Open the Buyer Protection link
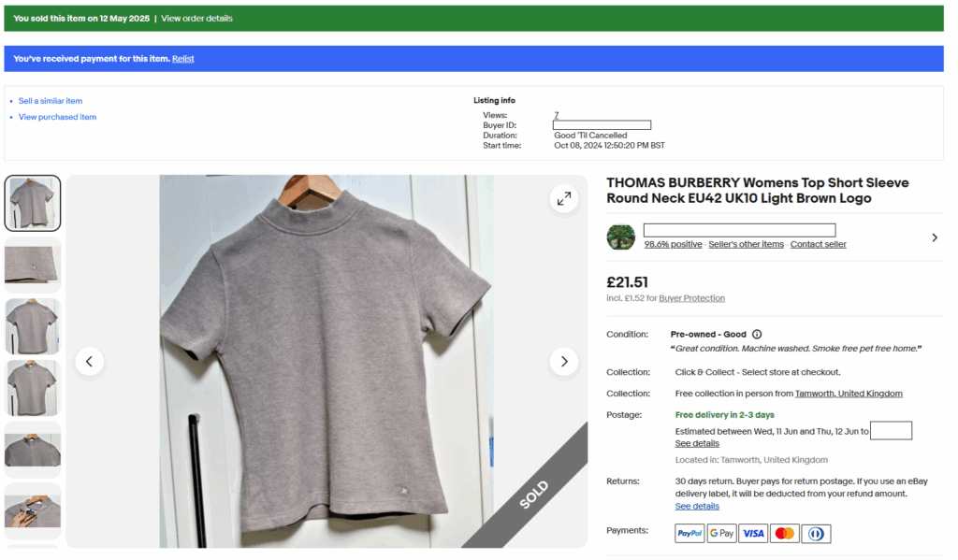 point(691,298)
